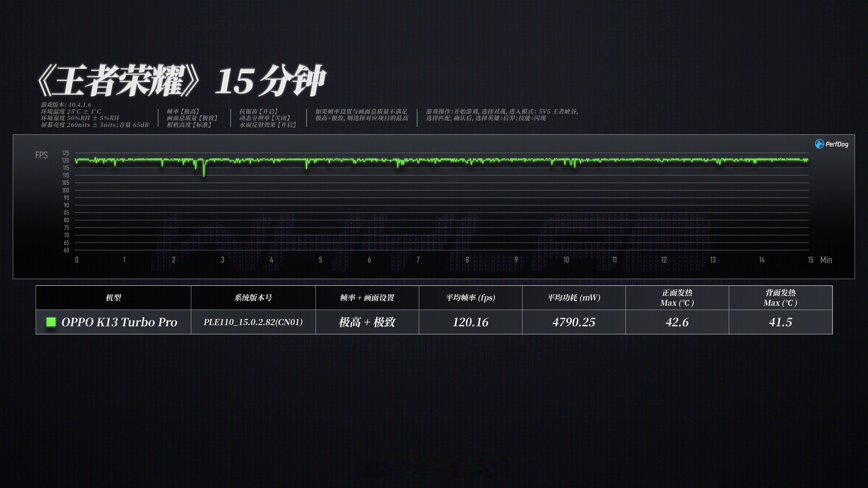Click the 极高 + 极致 cell
Image resolution: width=868 pixels, height=488 pixels.
[x=367, y=322]
